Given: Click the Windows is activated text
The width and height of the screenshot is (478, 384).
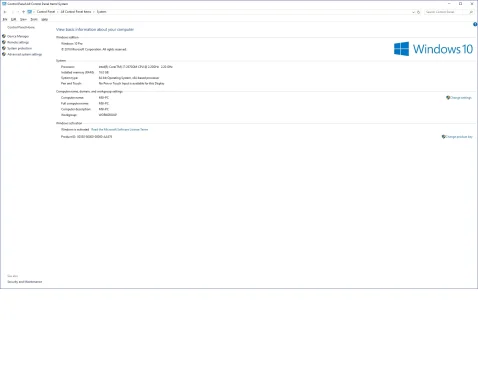Looking at the screenshot, I should click(75, 129).
